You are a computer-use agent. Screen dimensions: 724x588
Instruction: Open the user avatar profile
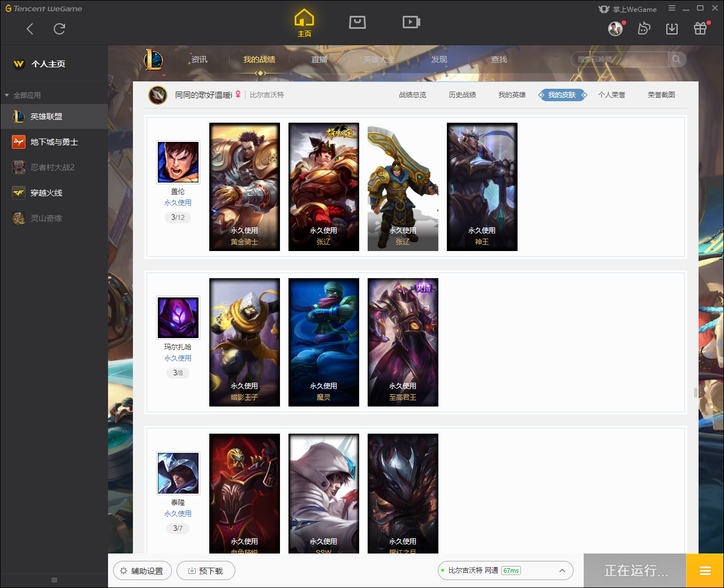(x=615, y=28)
